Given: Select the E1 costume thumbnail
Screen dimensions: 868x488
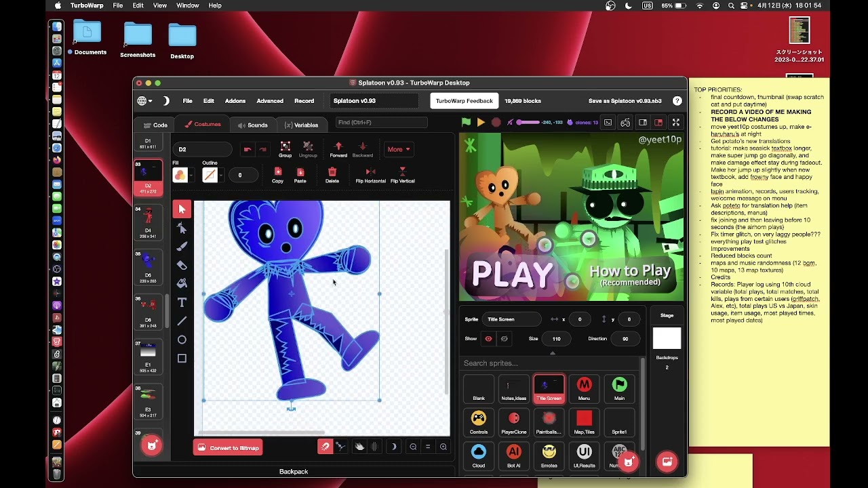Looking at the screenshot, I should tap(148, 357).
